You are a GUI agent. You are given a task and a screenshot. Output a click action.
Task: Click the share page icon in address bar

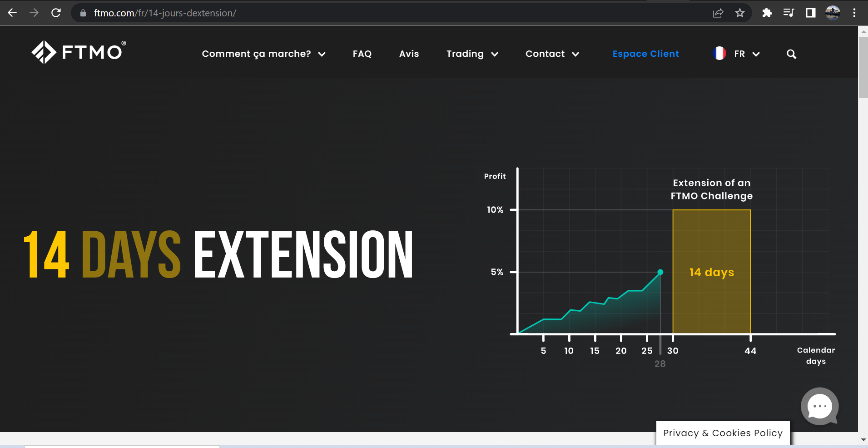718,13
